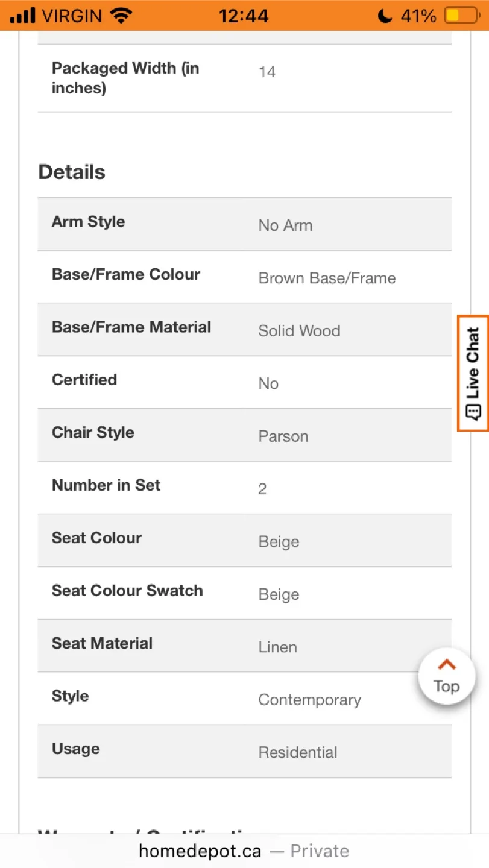Tap the Live Chat speech bubble icon
This screenshot has width=489, height=868.
pos(473,413)
